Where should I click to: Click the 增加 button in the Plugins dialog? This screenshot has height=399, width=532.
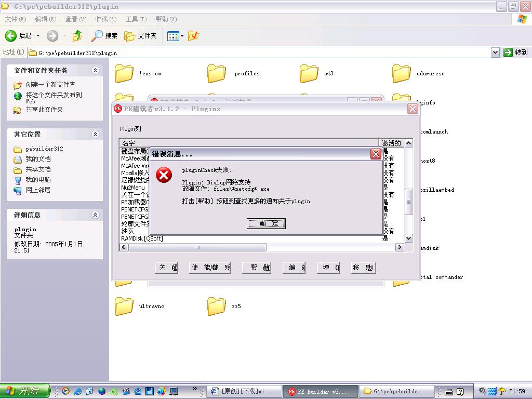click(328, 268)
